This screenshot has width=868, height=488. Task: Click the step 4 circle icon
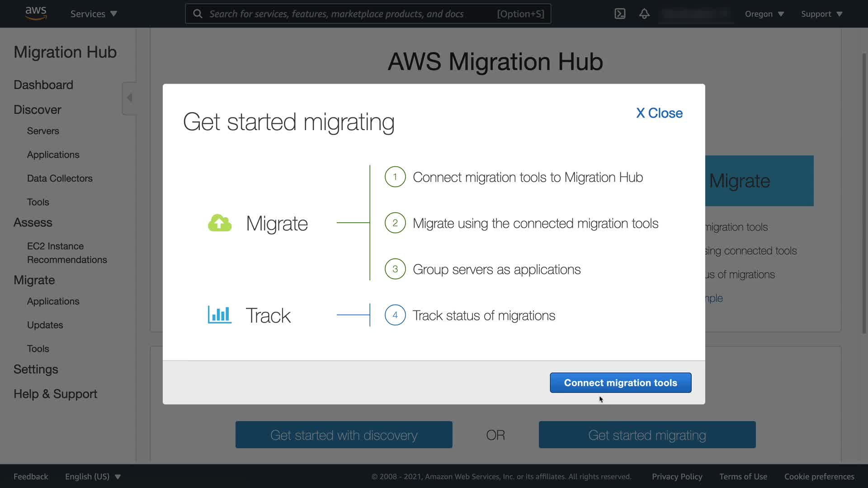click(x=395, y=315)
